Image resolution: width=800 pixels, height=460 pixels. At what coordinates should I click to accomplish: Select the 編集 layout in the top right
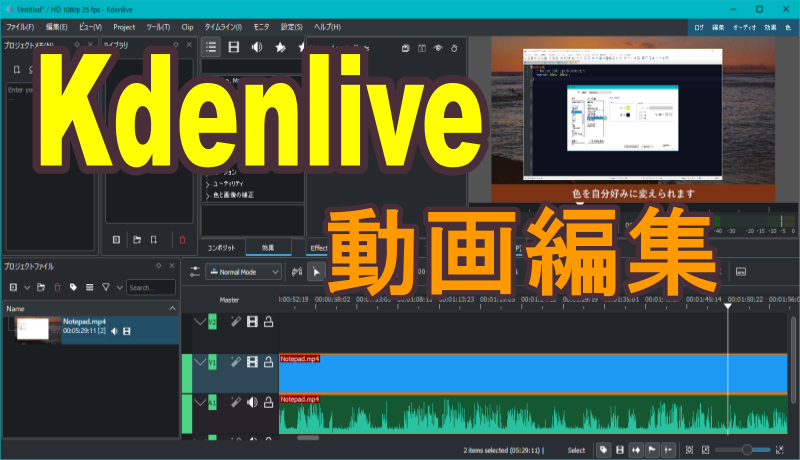[718, 27]
